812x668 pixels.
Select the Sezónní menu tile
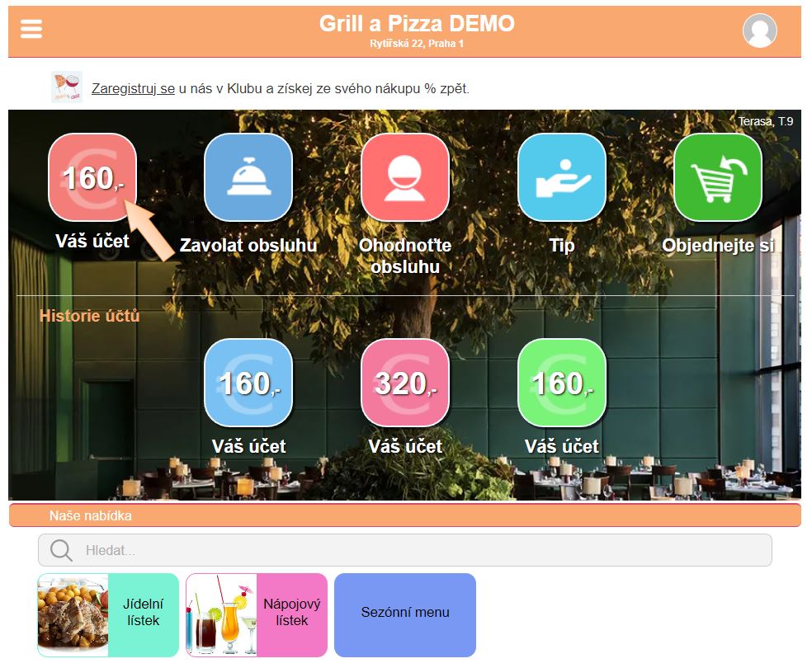tap(405, 613)
